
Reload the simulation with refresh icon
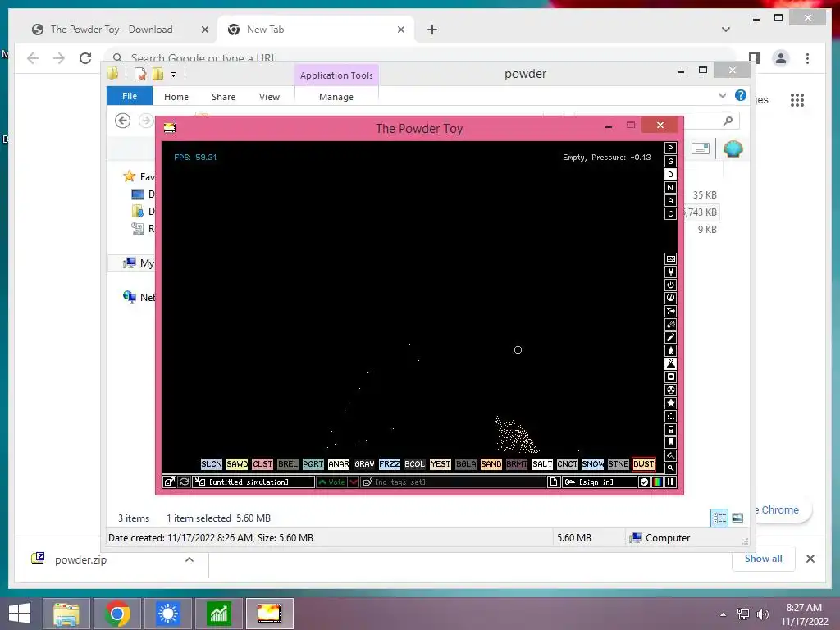tap(185, 482)
